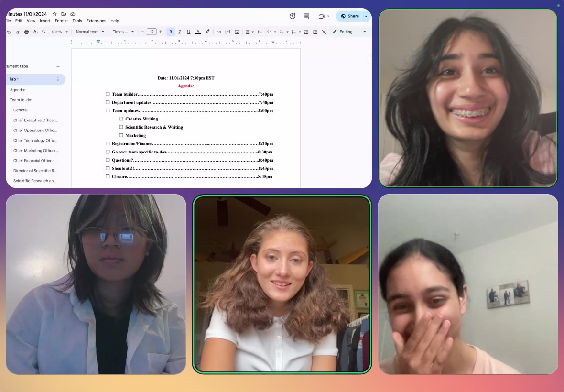The height and width of the screenshot is (392, 564).
Task: Star this document
Action: click(54, 14)
